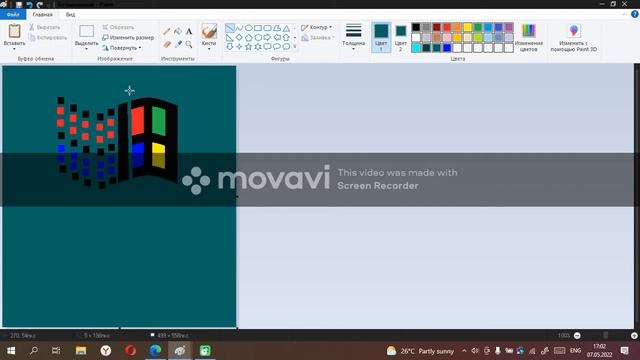The image size is (640, 360).
Task: Click Crop (Обрезать) button
Action: point(118,27)
